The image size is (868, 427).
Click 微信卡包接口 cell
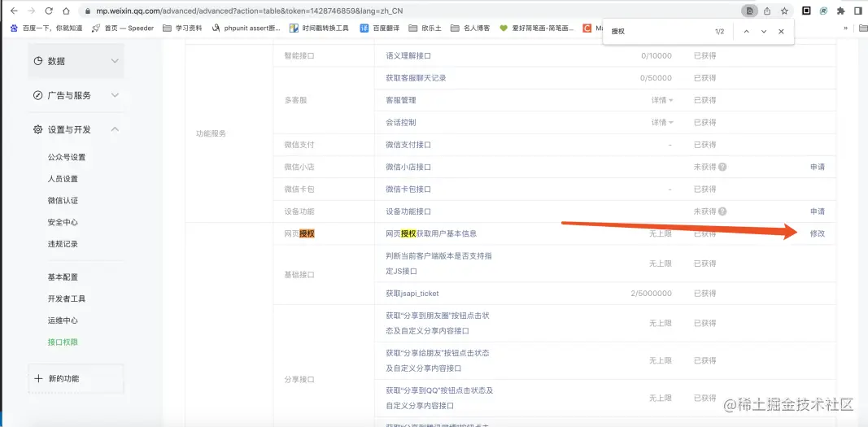pyautogui.click(x=408, y=190)
